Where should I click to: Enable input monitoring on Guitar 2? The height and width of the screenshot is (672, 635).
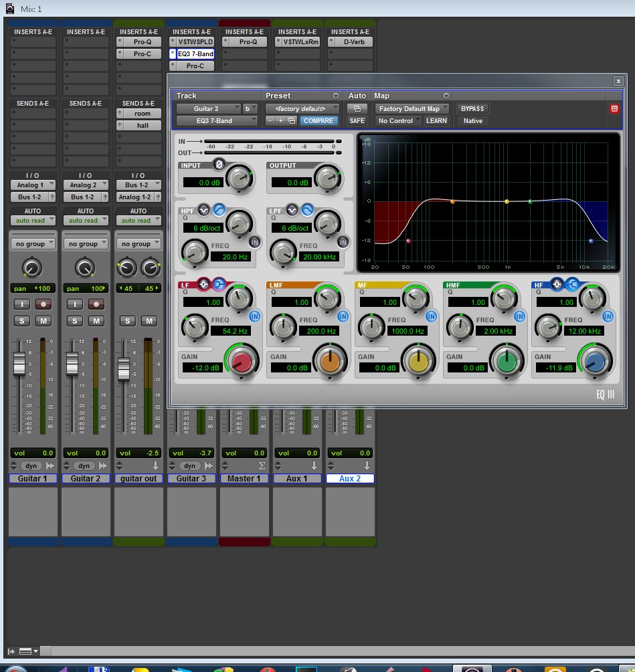[x=74, y=304]
